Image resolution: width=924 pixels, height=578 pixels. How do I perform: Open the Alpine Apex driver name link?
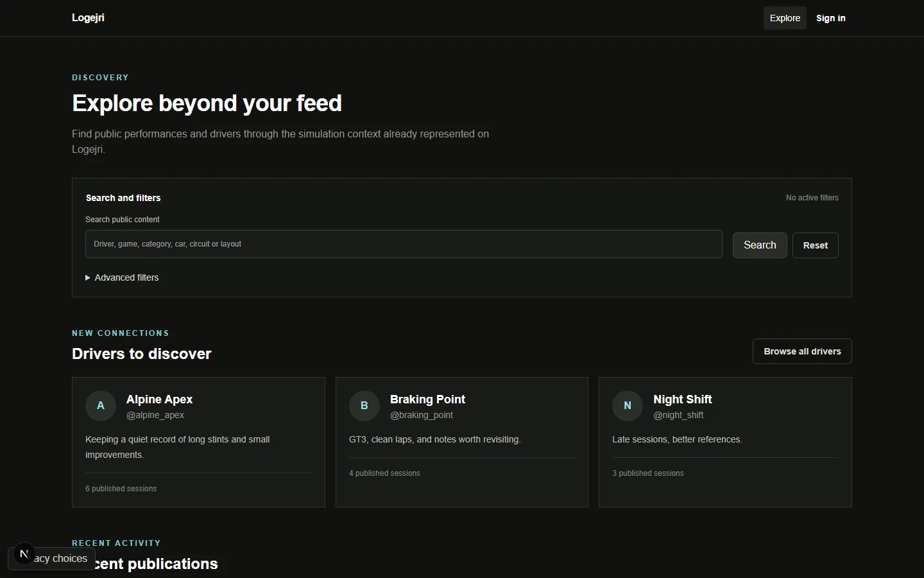click(159, 399)
